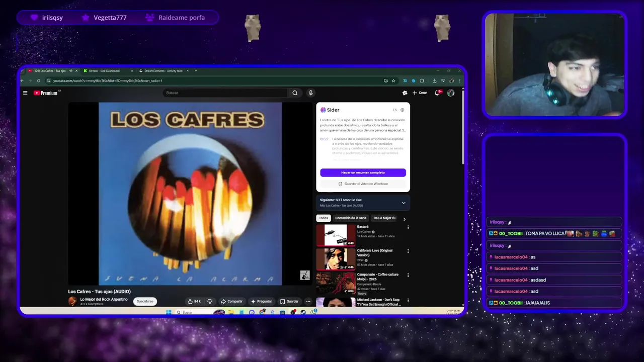Open browser extensions puzzle icon

[x=422, y=80]
